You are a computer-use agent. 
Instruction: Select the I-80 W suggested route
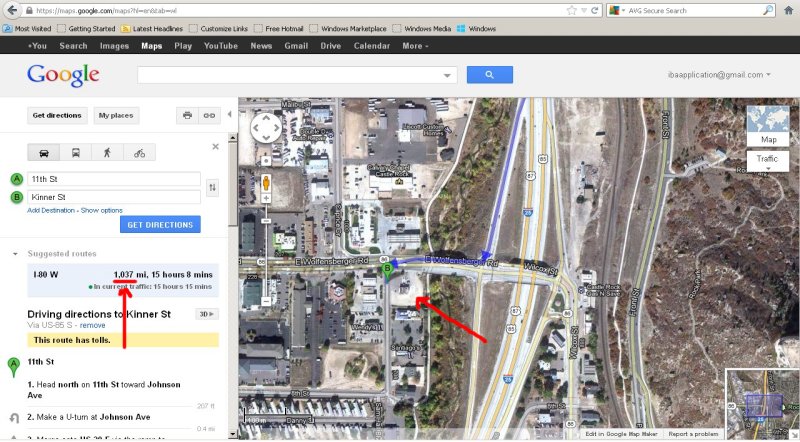pyautogui.click(x=123, y=280)
